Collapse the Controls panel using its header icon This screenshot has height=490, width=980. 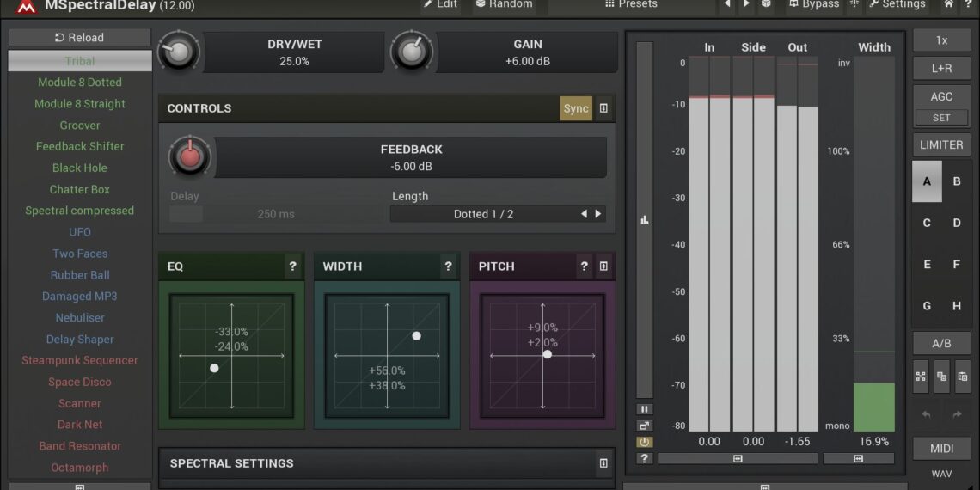603,108
